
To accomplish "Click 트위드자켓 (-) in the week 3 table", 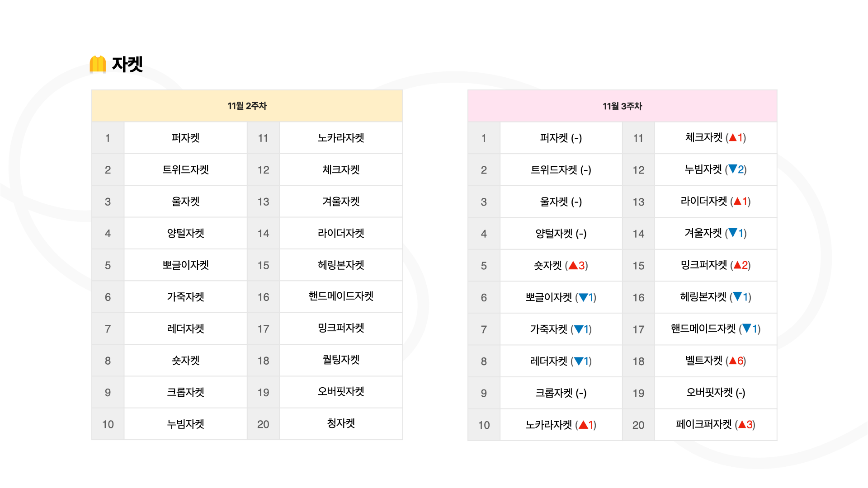I will click(561, 170).
